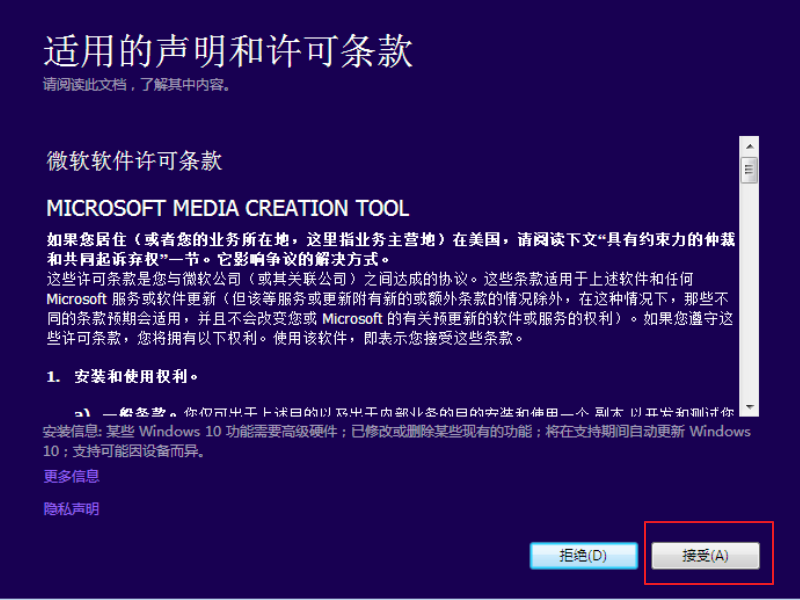Click the 拒绝(D) decline button
Screen dimensions: 800x600
tap(584, 555)
